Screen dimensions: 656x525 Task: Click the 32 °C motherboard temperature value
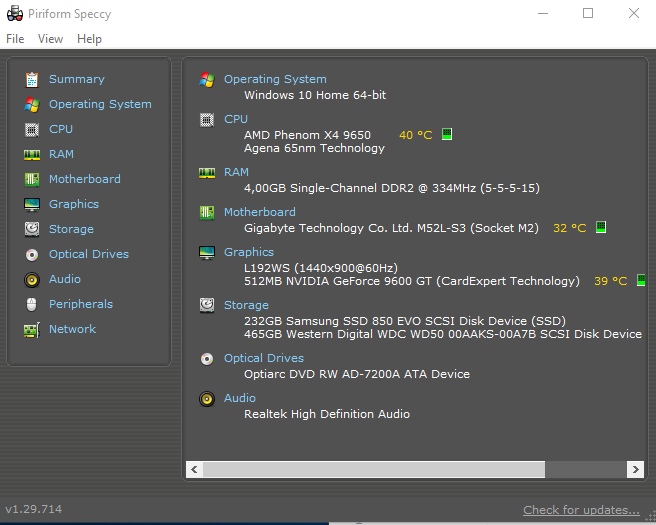569,228
